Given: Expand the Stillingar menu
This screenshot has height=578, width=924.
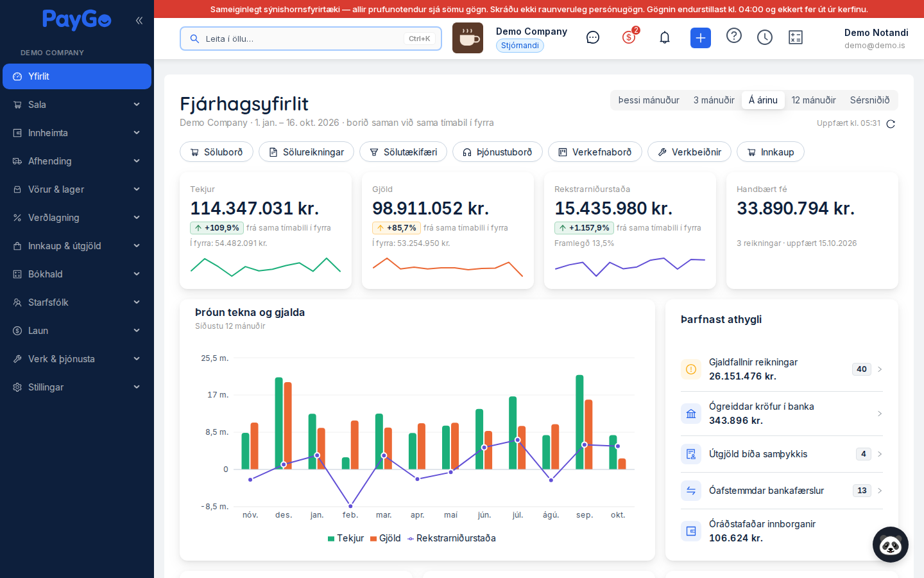Looking at the screenshot, I should [77, 387].
